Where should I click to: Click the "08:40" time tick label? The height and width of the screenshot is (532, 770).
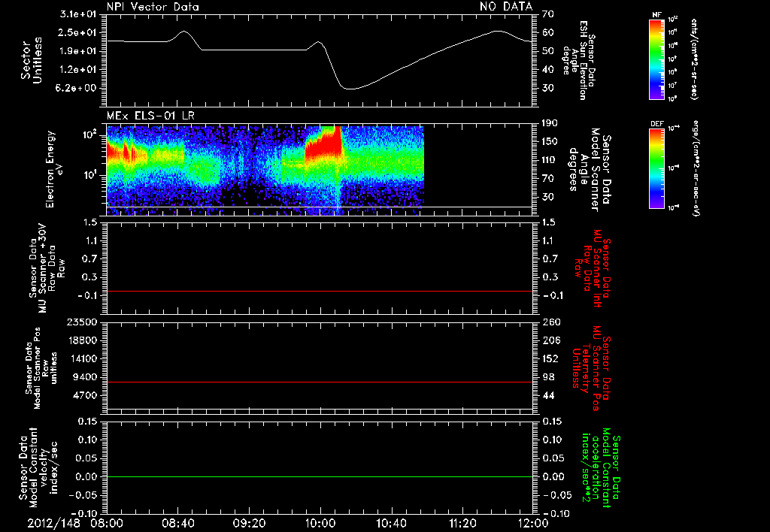[x=177, y=523]
